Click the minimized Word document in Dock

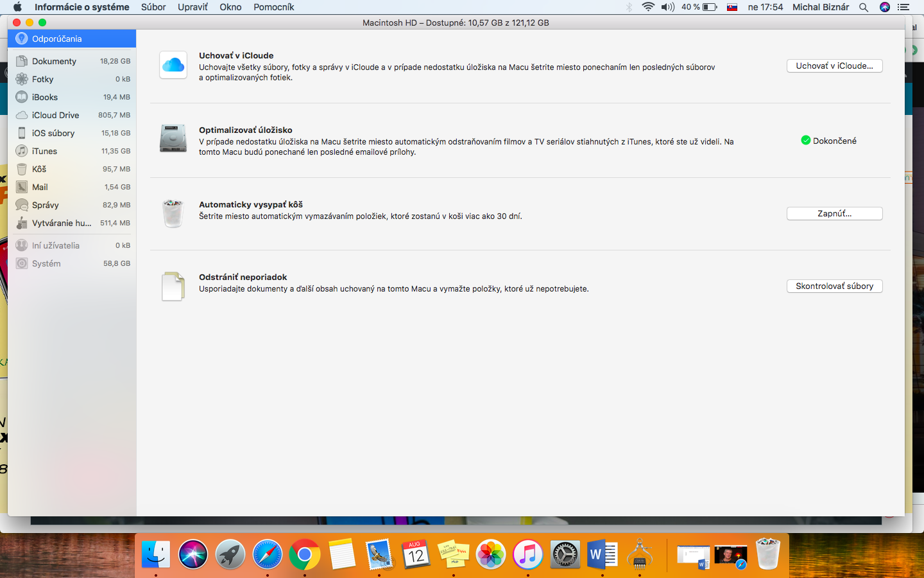coord(694,556)
